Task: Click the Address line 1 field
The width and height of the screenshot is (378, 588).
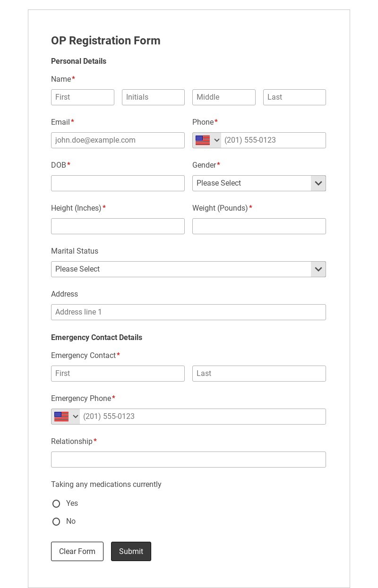Action: (x=188, y=312)
